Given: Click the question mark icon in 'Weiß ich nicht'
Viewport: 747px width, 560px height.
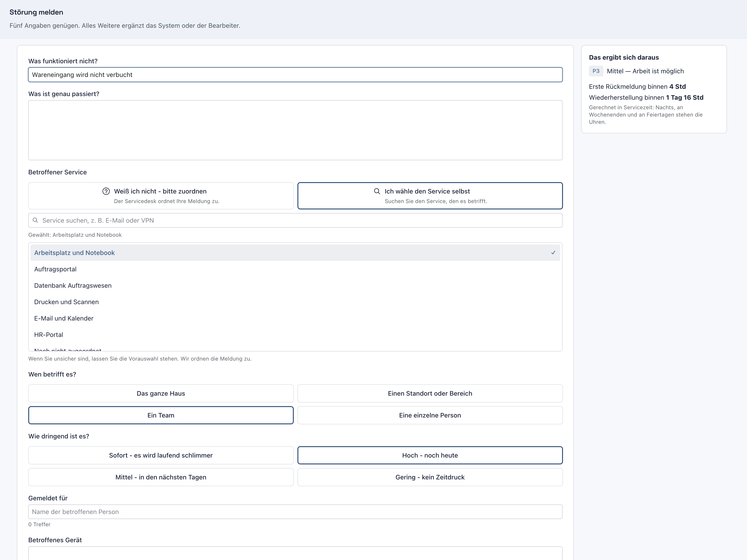Looking at the screenshot, I should click(x=106, y=191).
